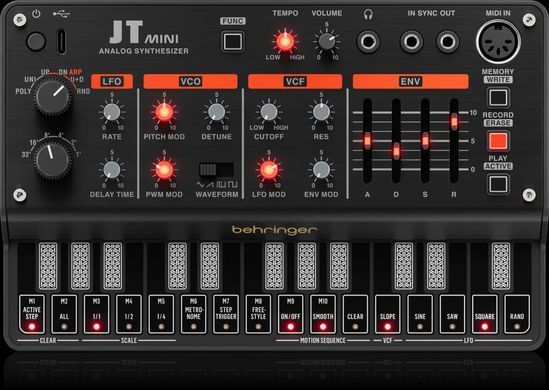
Task: Click the LFO section header
Action: click(x=112, y=81)
